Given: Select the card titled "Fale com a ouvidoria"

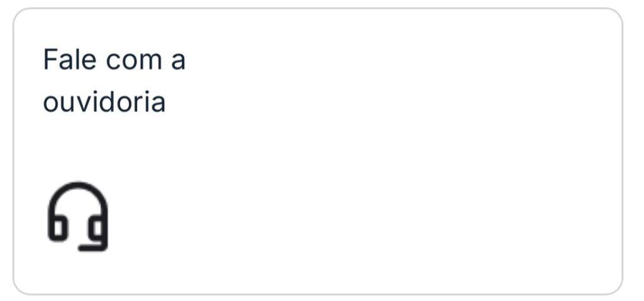Looking at the screenshot, I should [x=318, y=151].
